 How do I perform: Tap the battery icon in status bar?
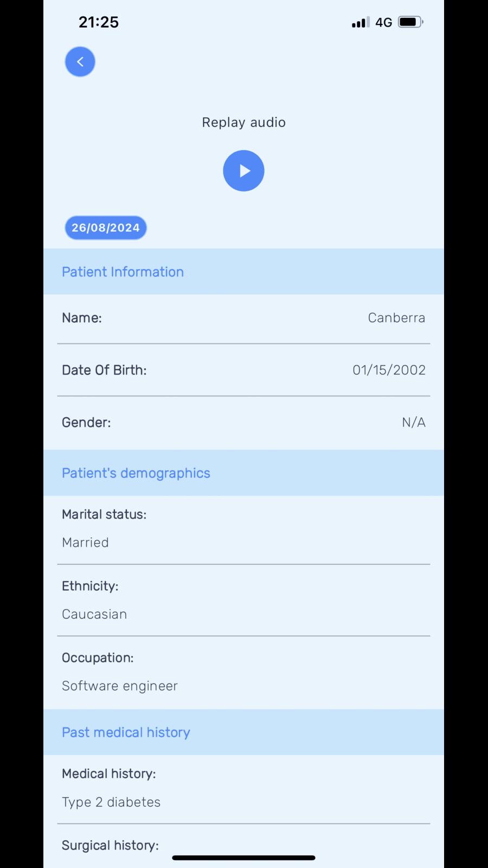click(x=410, y=22)
